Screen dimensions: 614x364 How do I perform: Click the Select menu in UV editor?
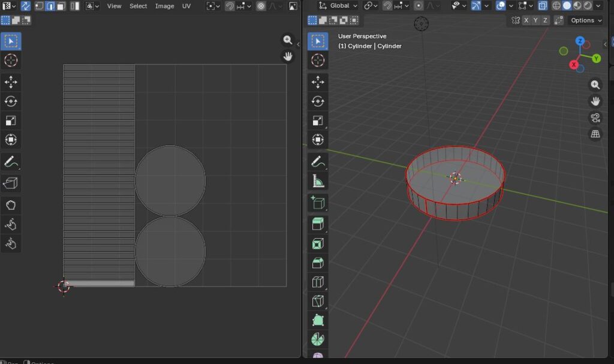coord(138,6)
